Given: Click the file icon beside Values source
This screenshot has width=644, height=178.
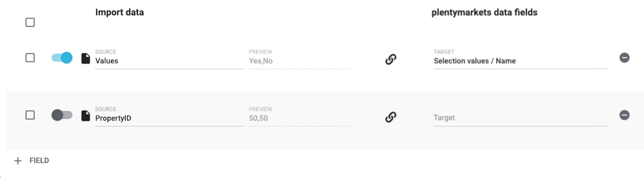Looking at the screenshot, I should [86, 59].
